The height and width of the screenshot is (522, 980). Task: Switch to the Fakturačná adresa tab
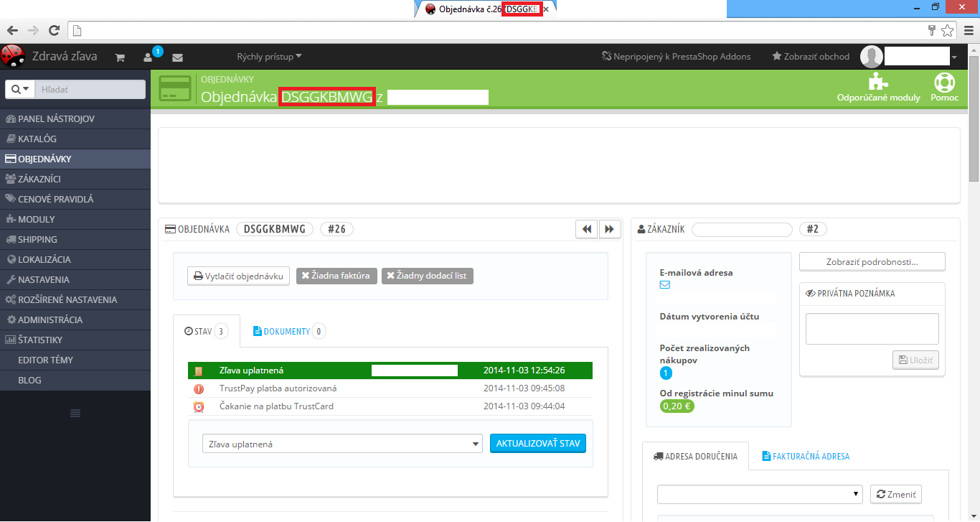(x=806, y=456)
